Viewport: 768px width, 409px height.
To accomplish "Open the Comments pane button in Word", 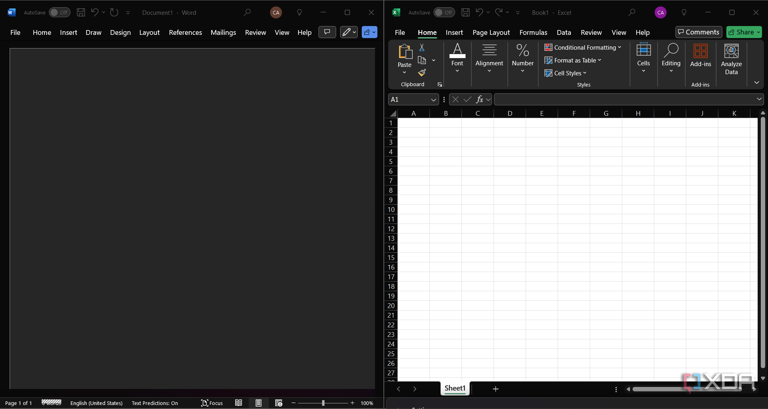I will click(327, 32).
